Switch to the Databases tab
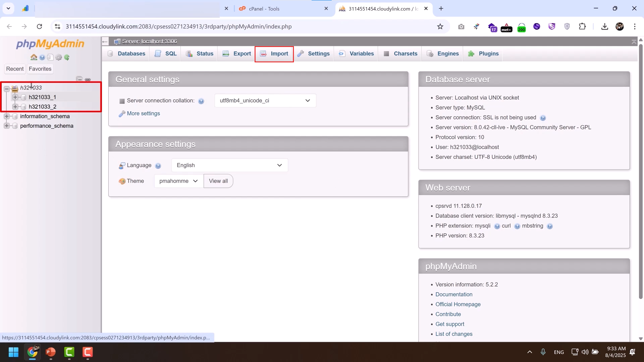The image size is (644, 362). point(126,54)
